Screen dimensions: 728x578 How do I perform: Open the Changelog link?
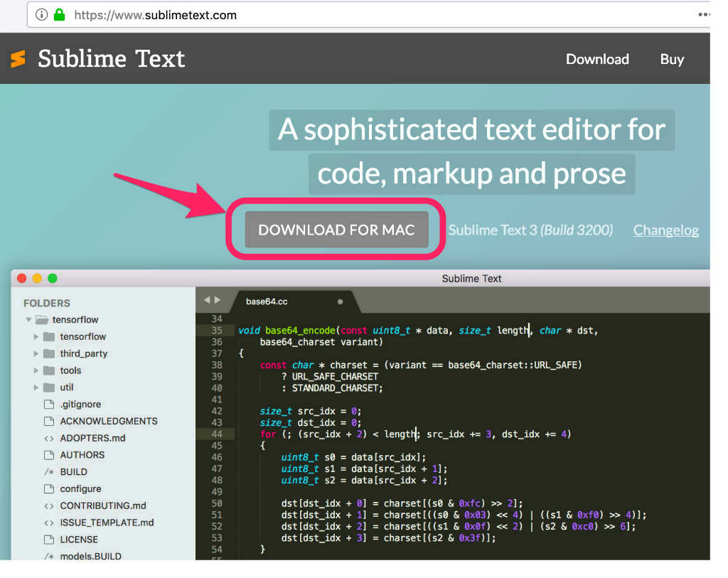(x=665, y=230)
